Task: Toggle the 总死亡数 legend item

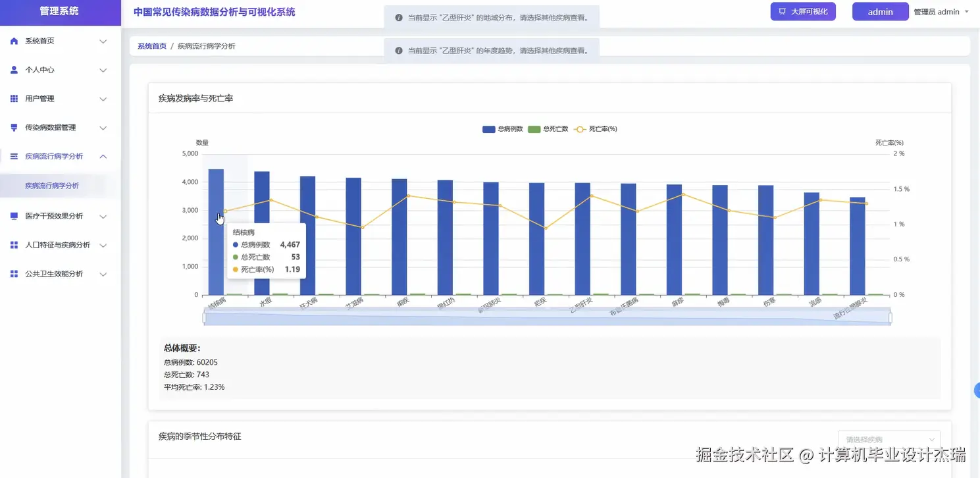Action: tap(549, 128)
